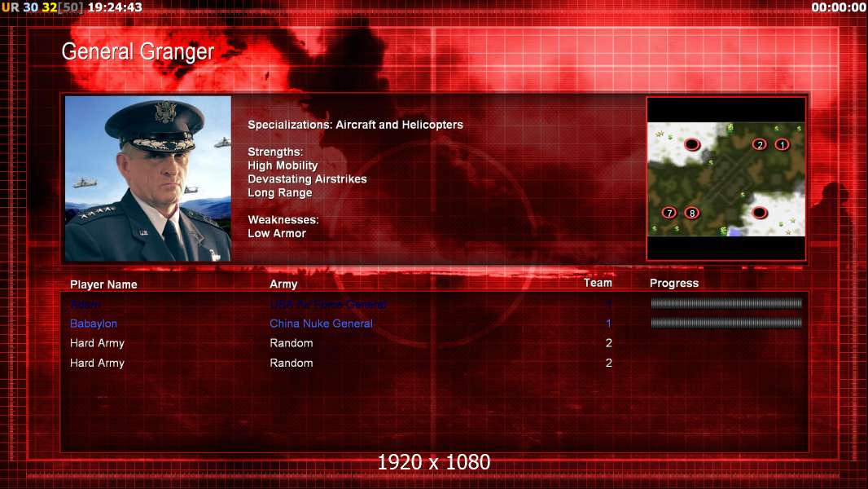Click 'USA Air Force General' army entry
868x489 pixels.
tap(327, 304)
